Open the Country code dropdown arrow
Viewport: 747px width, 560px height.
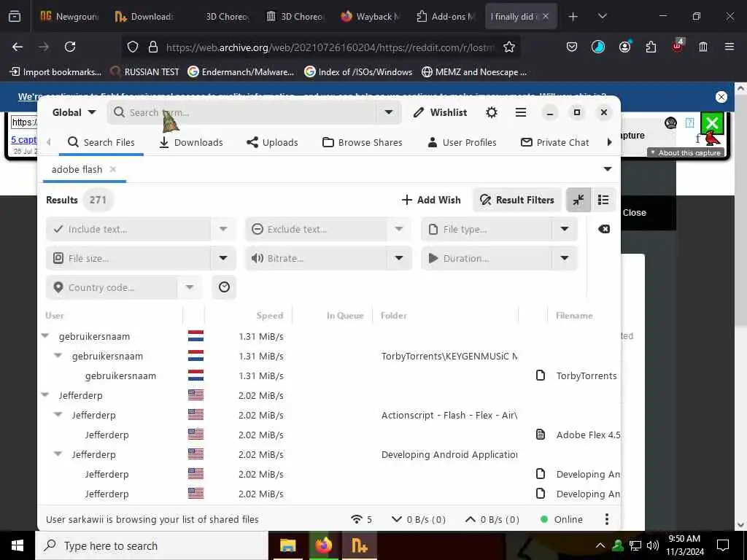pyautogui.click(x=190, y=287)
